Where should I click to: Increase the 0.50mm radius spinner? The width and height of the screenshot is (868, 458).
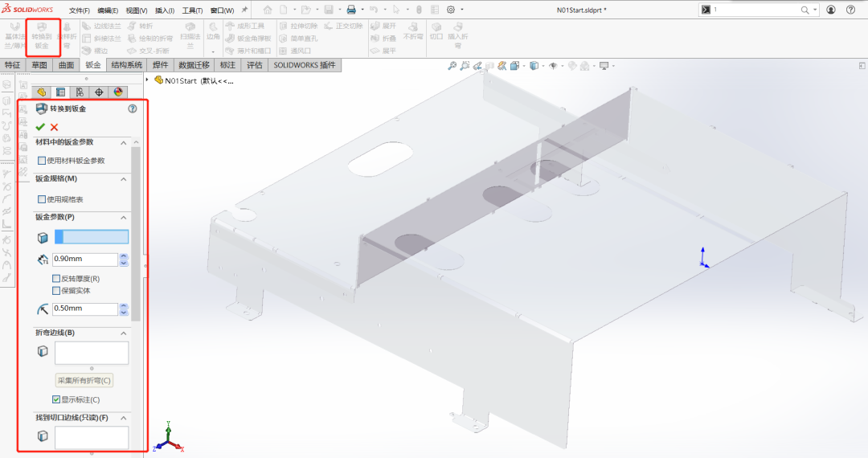(124, 306)
